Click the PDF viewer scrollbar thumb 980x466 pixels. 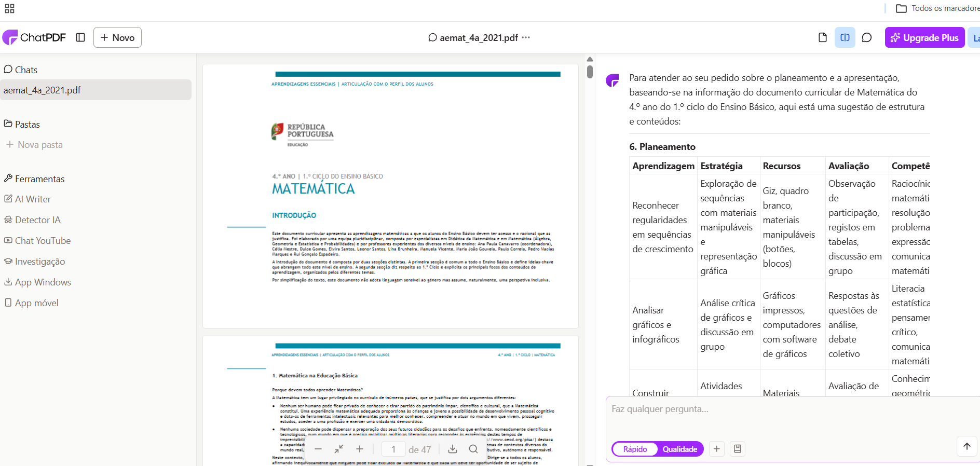pos(590,72)
